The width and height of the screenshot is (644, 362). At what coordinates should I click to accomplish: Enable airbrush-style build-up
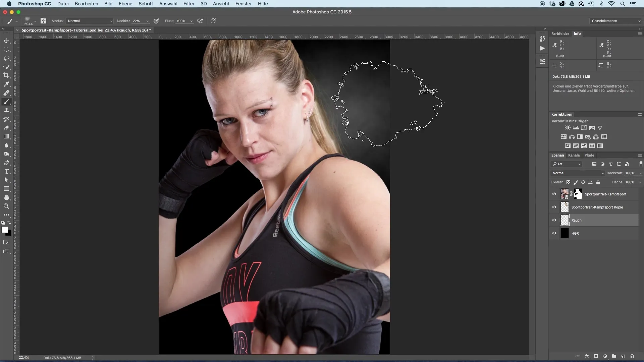pos(200,21)
